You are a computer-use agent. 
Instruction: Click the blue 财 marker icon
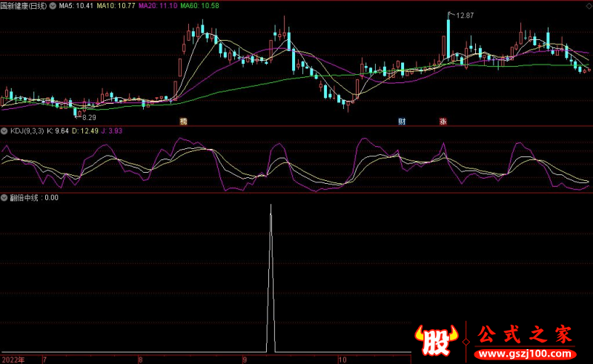tap(402, 121)
